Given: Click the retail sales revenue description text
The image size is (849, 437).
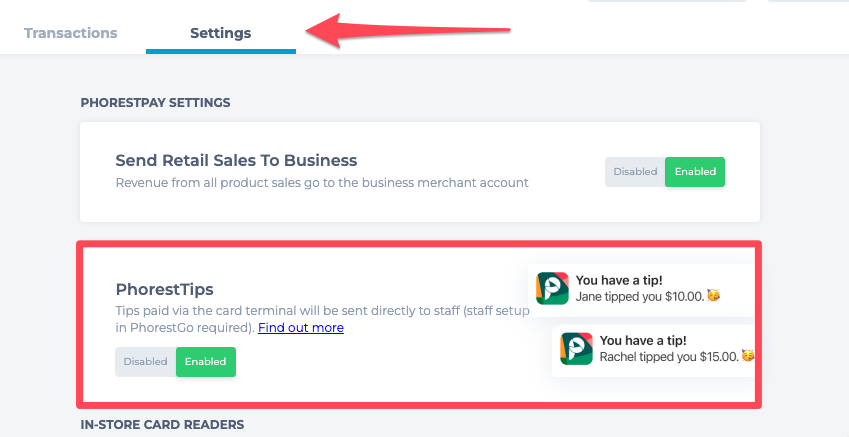Looking at the screenshot, I should tap(322, 182).
